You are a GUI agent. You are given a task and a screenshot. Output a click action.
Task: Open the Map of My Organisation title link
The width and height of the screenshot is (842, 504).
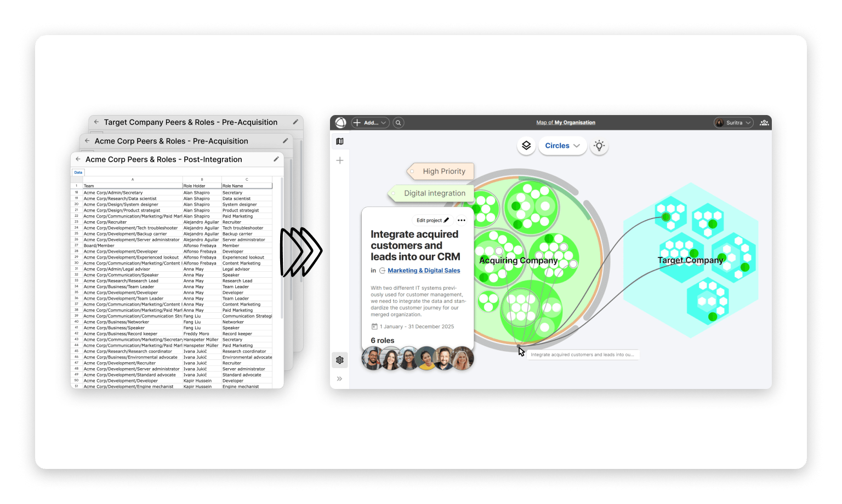click(566, 123)
